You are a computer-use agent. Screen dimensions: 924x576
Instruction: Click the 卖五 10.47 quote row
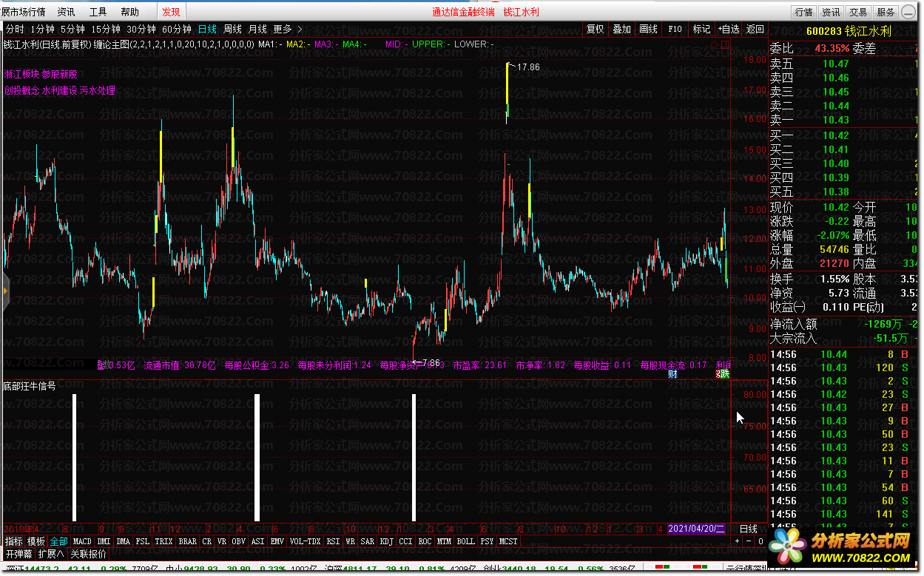(x=845, y=64)
